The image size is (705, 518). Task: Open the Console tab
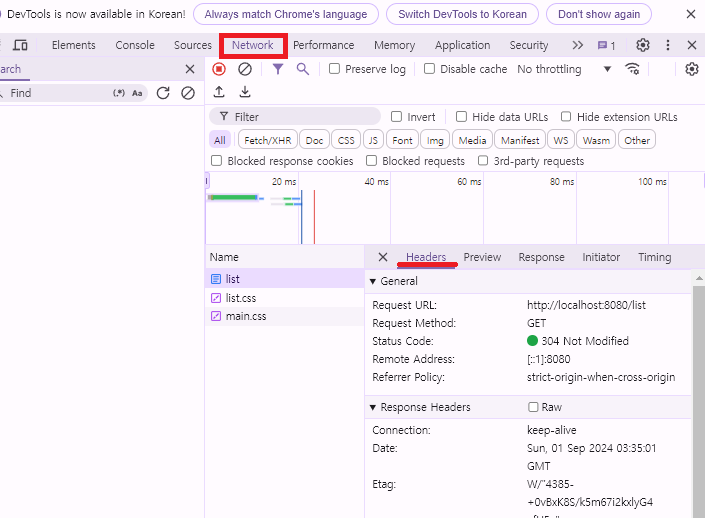tap(135, 45)
